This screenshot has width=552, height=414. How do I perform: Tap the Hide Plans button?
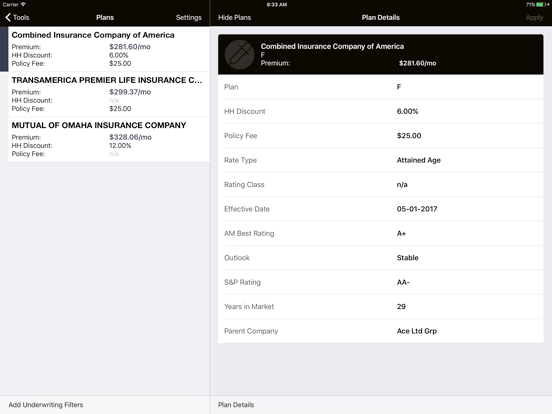click(x=234, y=17)
